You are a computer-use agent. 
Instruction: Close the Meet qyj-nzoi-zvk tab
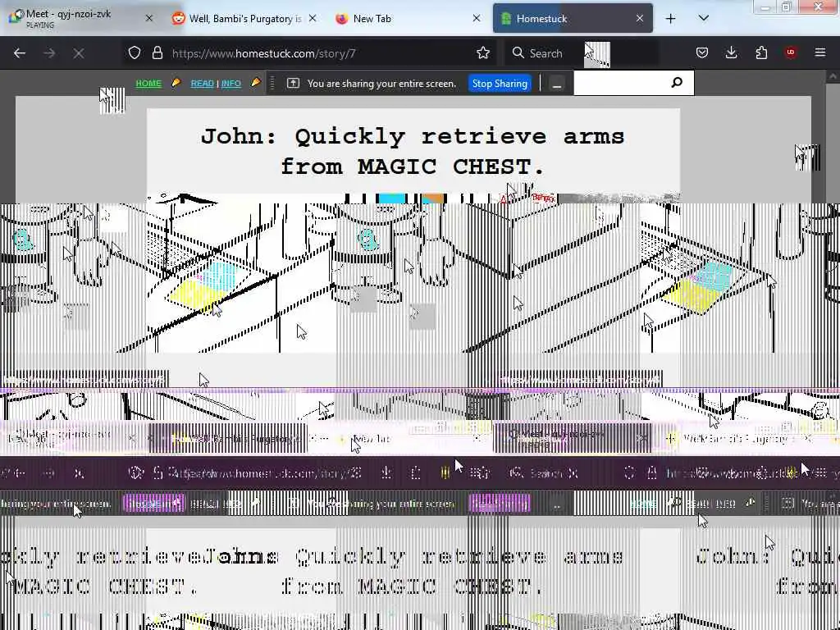(x=149, y=18)
